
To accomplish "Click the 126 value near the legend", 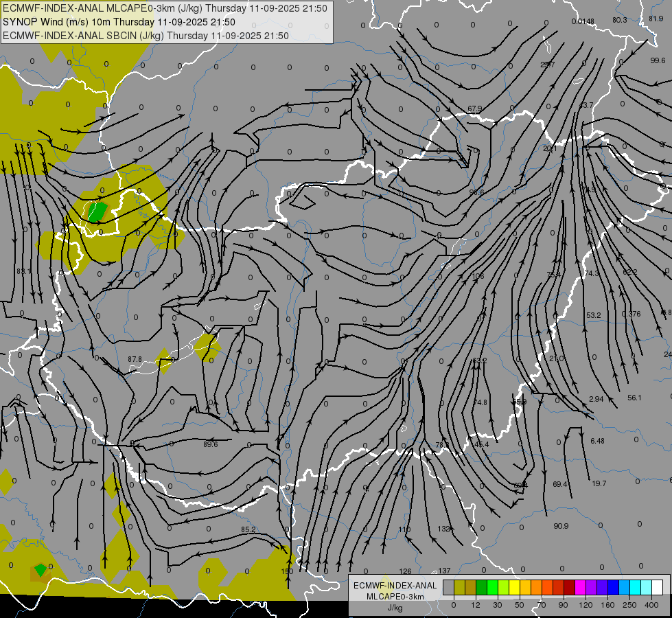I will 405,571.
